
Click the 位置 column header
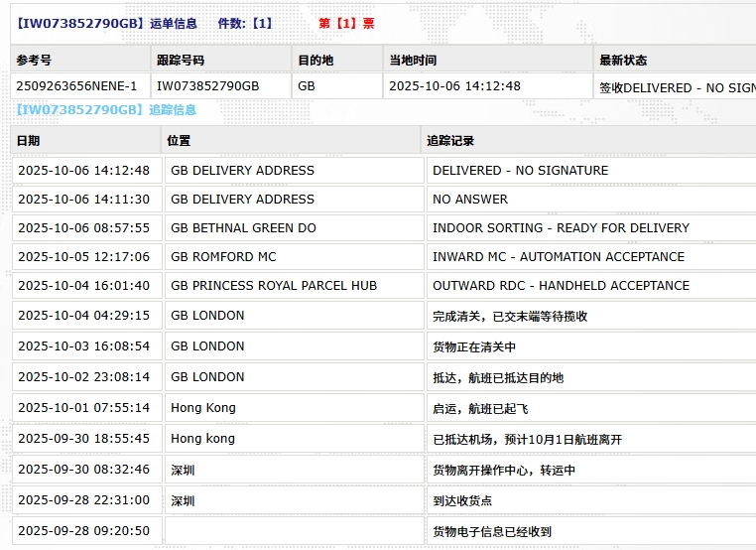(180, 140)
